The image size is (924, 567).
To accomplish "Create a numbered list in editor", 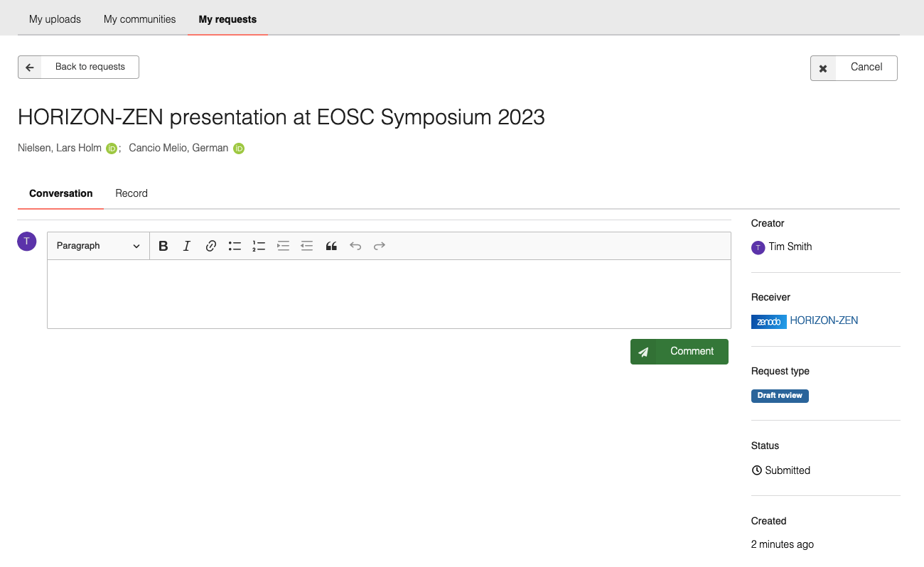I will tap(259, 246).
